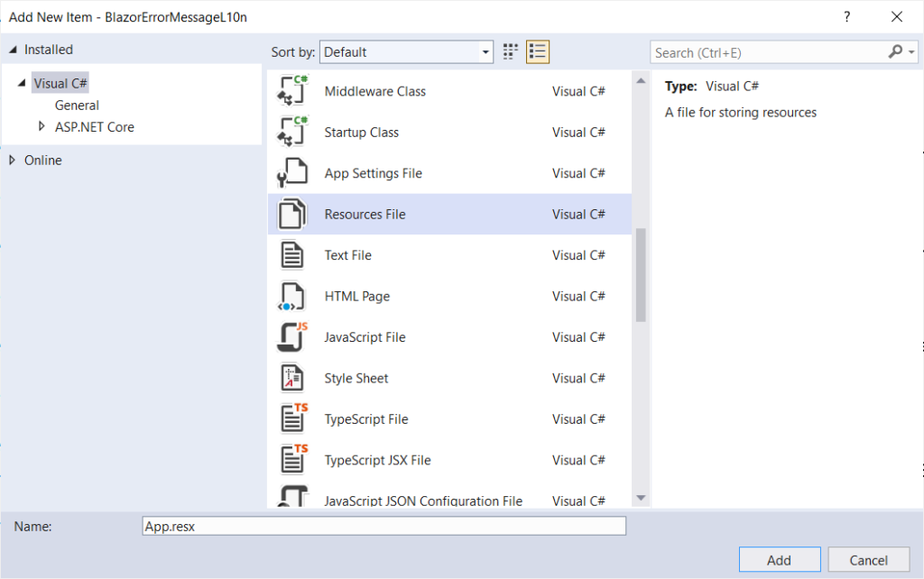The height and width of the screenshot is (579, 924).
Task: Click the template list scroll up arrow
Action: (641, 80)
